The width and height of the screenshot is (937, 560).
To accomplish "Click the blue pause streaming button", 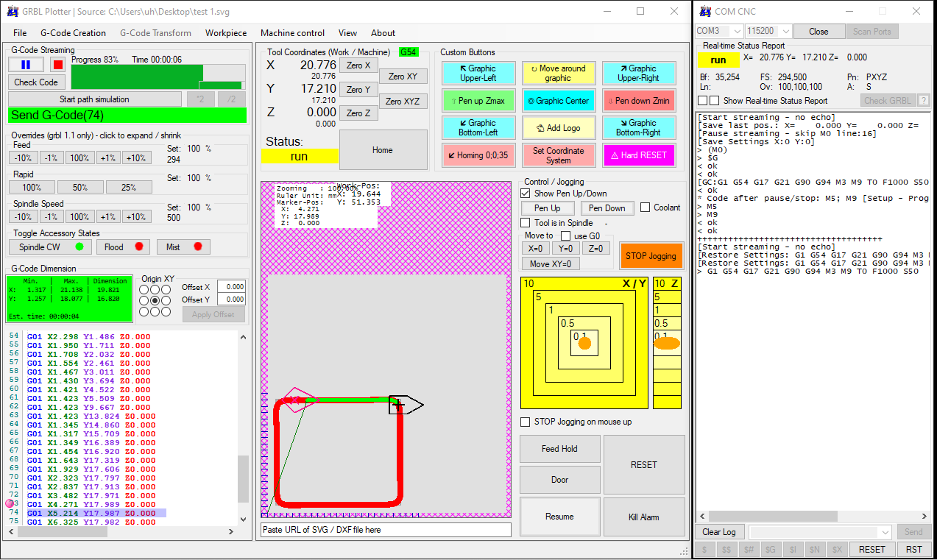I will (26, 64).
